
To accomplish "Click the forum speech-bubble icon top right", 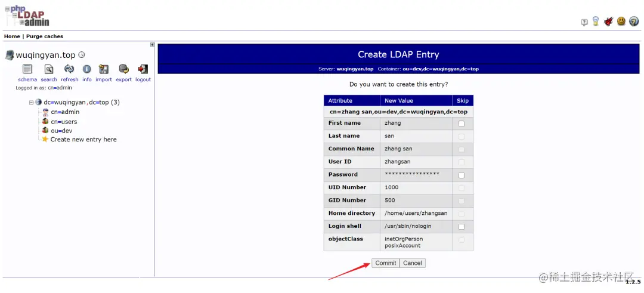I will [584, 23].
